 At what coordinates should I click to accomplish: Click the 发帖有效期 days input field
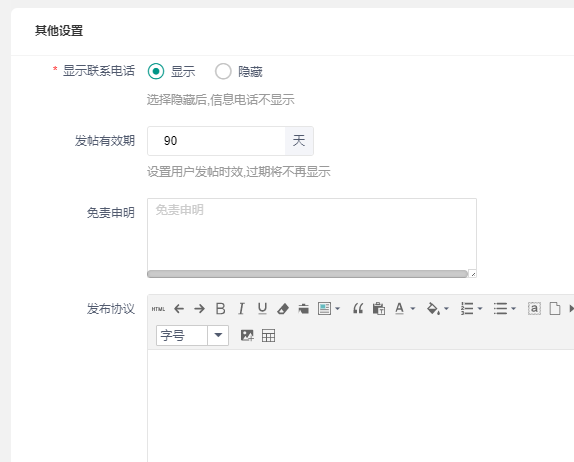point(216,141)
